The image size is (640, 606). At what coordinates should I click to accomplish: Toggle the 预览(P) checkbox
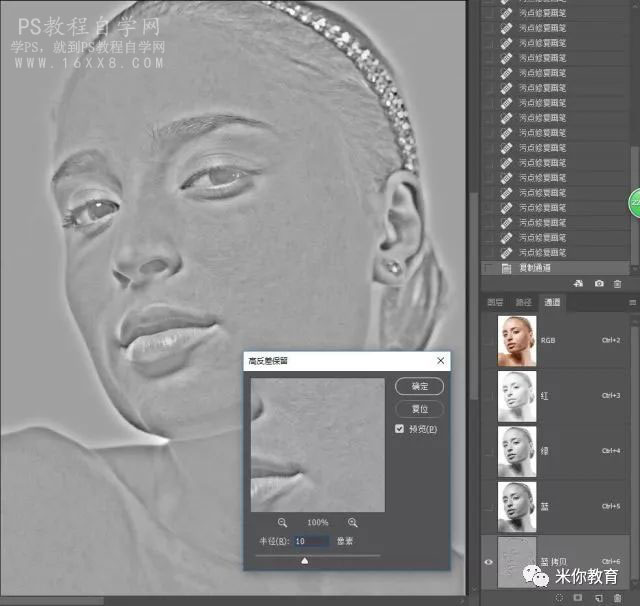point(399,429)
